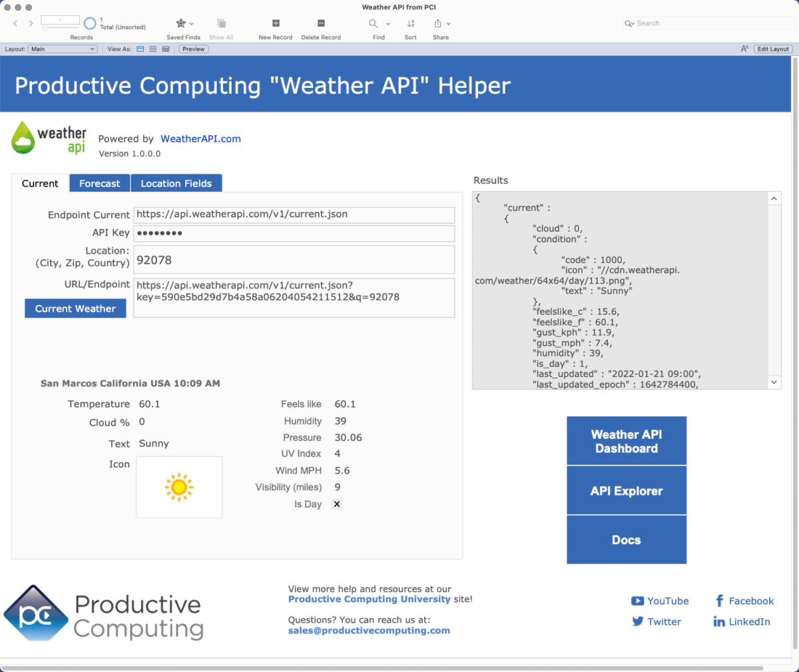
Task: Click inside the Search field
Action: (x=706, y=23)
